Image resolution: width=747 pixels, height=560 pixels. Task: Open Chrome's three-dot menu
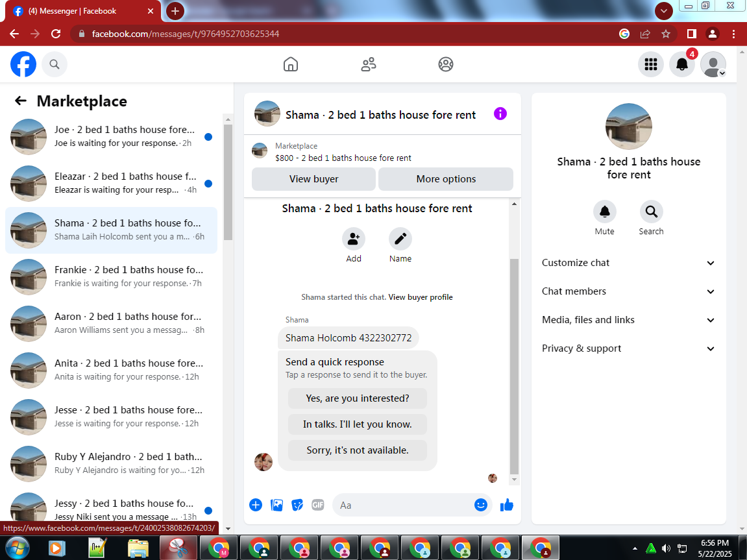pos(733,34)
